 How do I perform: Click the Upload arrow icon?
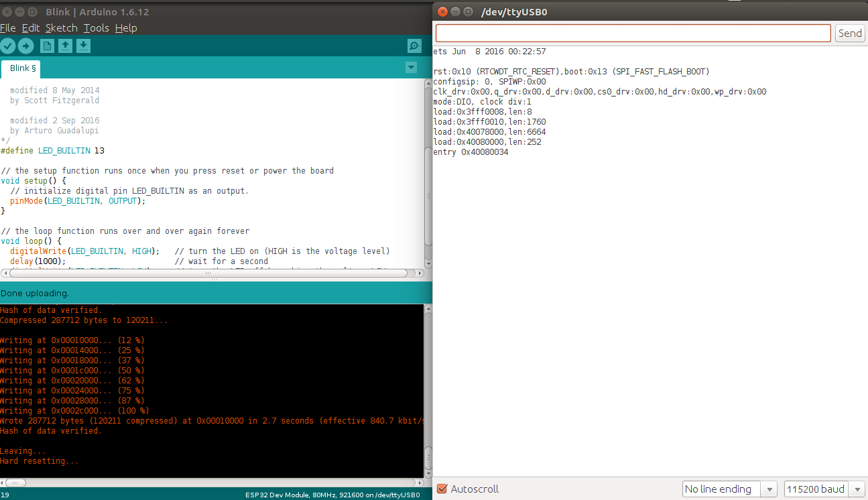[25, 46]
